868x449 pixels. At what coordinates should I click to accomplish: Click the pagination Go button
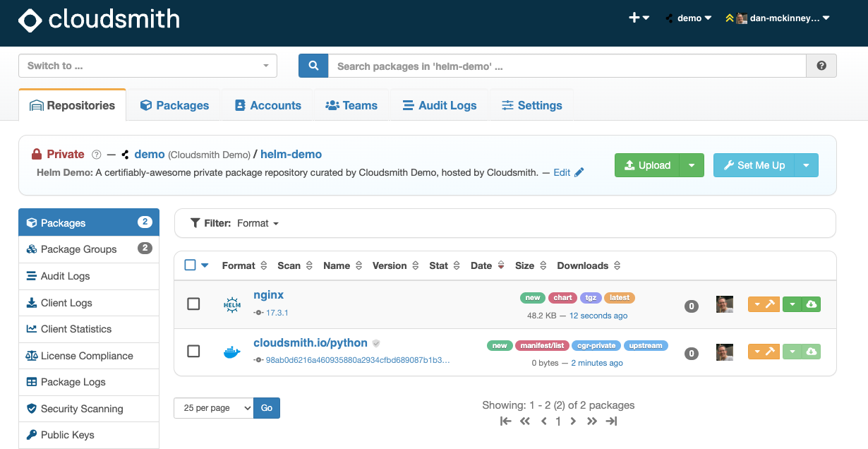pyautogui.click(x=267, y=408)
